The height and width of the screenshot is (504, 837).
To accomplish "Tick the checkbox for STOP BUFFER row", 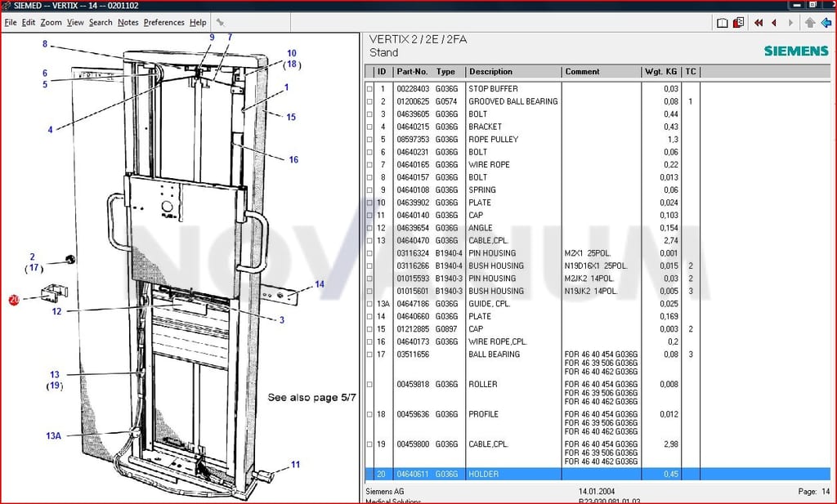I will [x=369, y=89].
